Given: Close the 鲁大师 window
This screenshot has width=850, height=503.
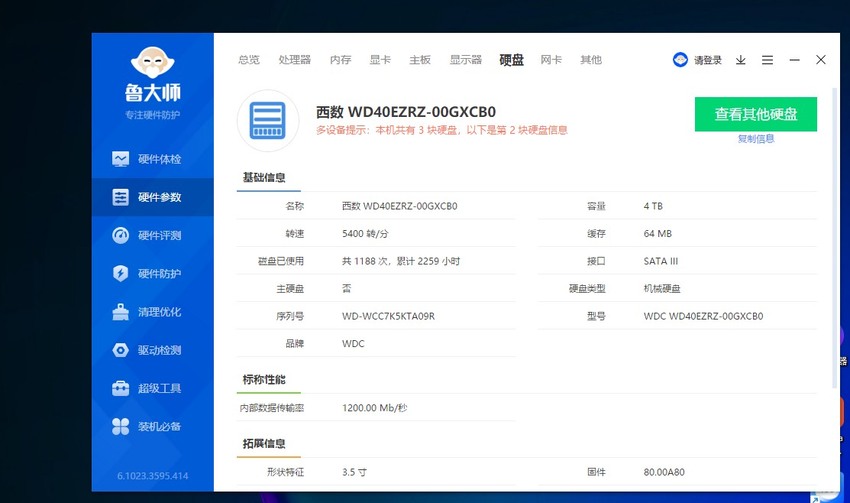Looking at the screenshot, I should click(821, 60).
